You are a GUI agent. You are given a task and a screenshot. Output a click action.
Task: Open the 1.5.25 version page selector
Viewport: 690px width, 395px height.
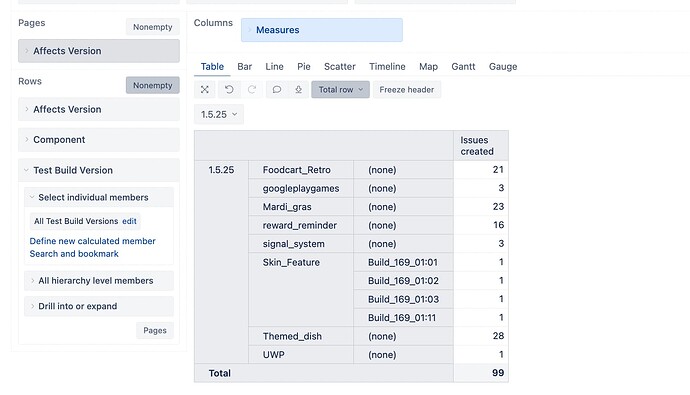(219, 114)
